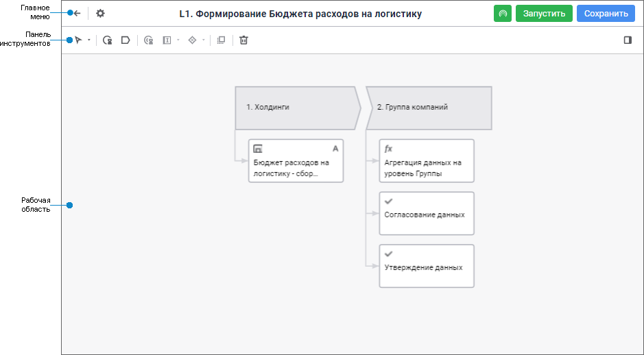Select the pointer cursor tool
This screenshot has width=644, height=355.
pyautogui.click(x=78, y=40)
